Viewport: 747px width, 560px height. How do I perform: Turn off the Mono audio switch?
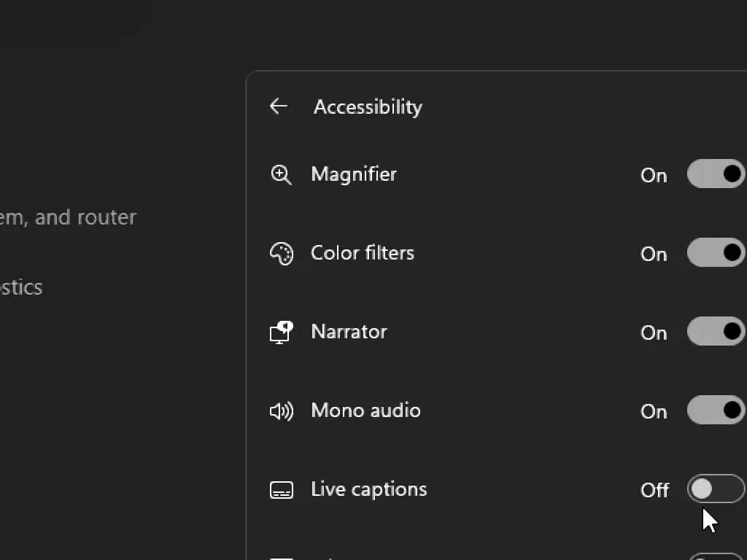pyautogui.click(x=716, y=411)
